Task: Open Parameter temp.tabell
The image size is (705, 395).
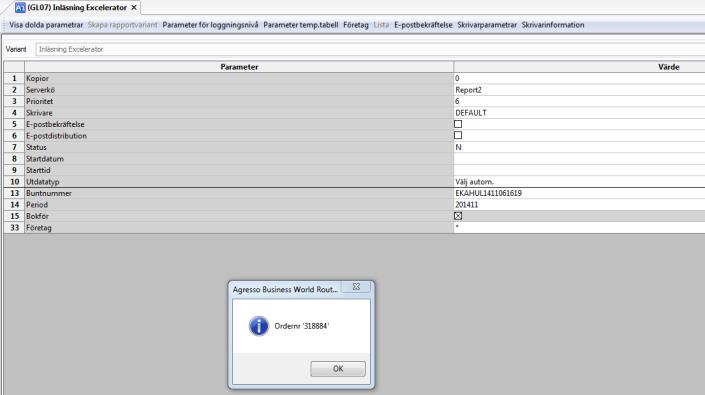Action: tap(301, 25)
